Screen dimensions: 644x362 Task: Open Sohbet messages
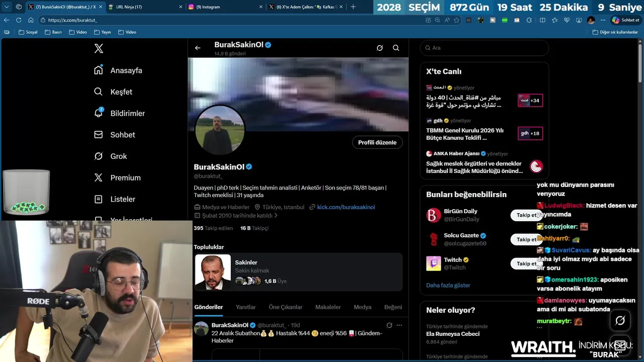115,135
